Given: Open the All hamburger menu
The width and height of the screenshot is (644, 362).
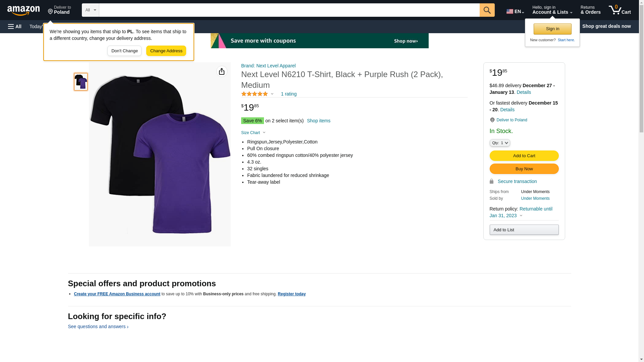Looking at the screenshot, I should pyautogui.click(x=15, y=26).
